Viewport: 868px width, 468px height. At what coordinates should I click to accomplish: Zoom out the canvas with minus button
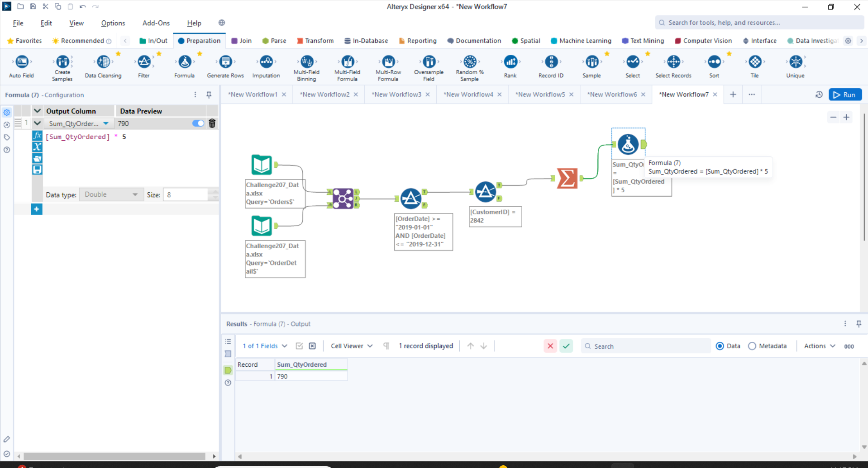click(x=833, y=117)
